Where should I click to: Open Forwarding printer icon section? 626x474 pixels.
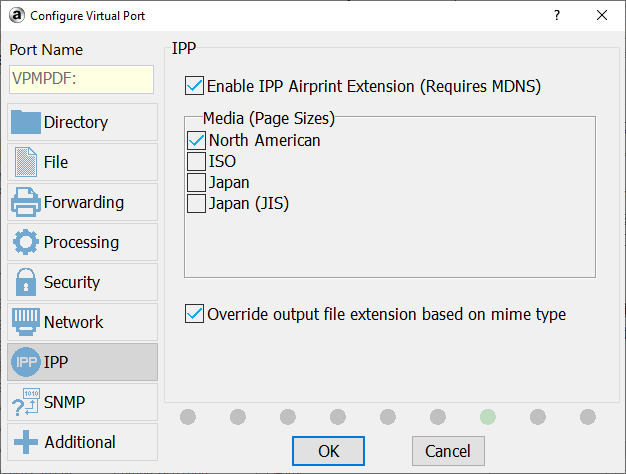(26, 202)
